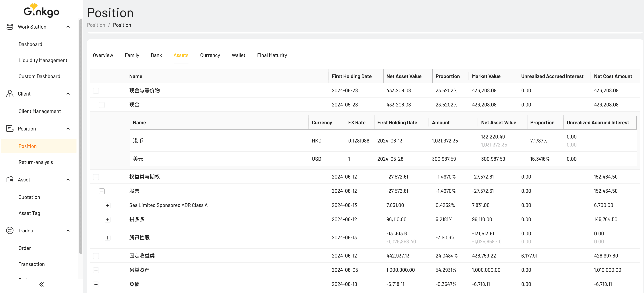644x293 pixels.
Task: Collapse the Work Station menu chevron
Action: [68, 27]
